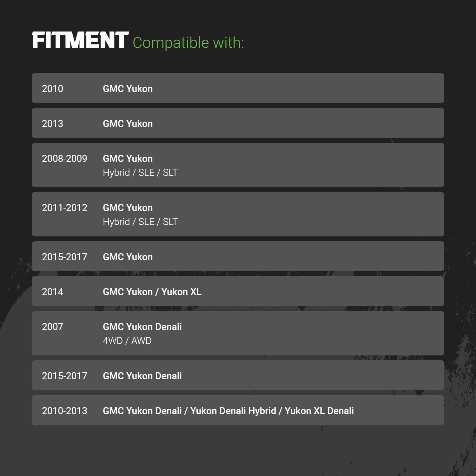The image size is (476, 476).
Task: Click Hybrid / SLE / SLT under 2008-2009
Action: click(x=140, y=173)
